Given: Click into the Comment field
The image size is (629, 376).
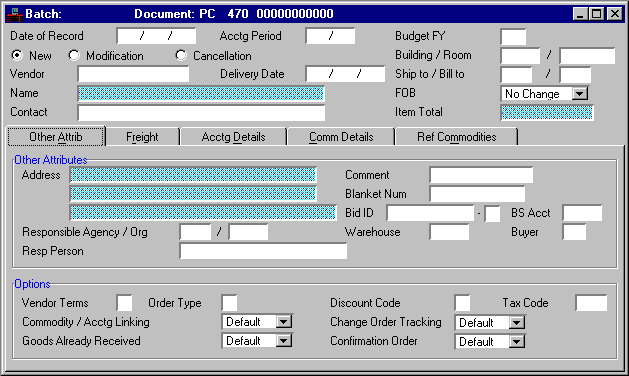Looking at the screenshot, I should (x=481, y=175).
